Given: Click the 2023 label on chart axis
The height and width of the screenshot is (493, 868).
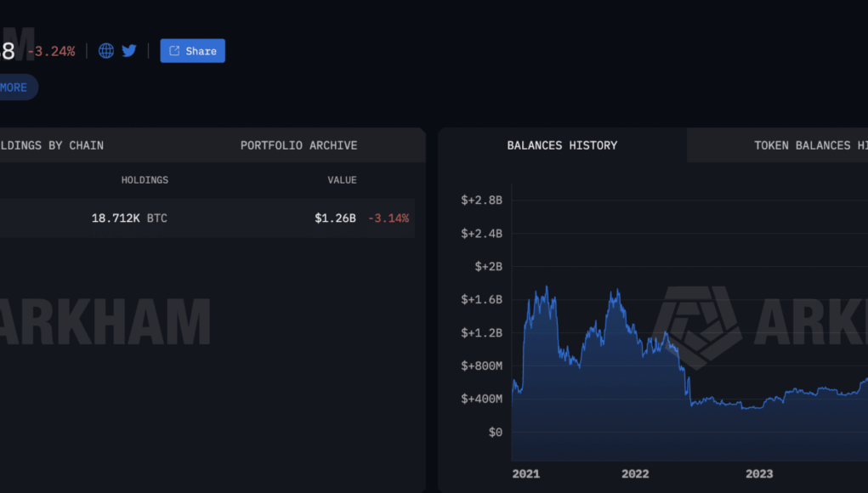Looking at the screenshot, I should [759, 474].
